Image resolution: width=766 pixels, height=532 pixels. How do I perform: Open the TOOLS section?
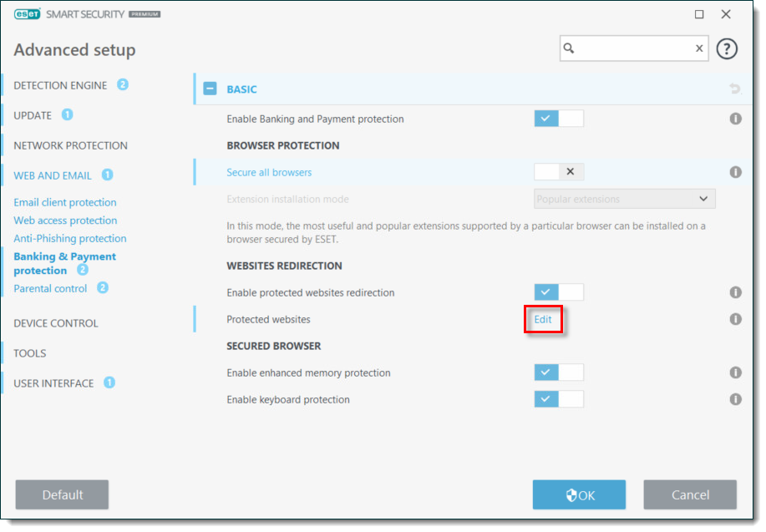(x=29, y=352)
